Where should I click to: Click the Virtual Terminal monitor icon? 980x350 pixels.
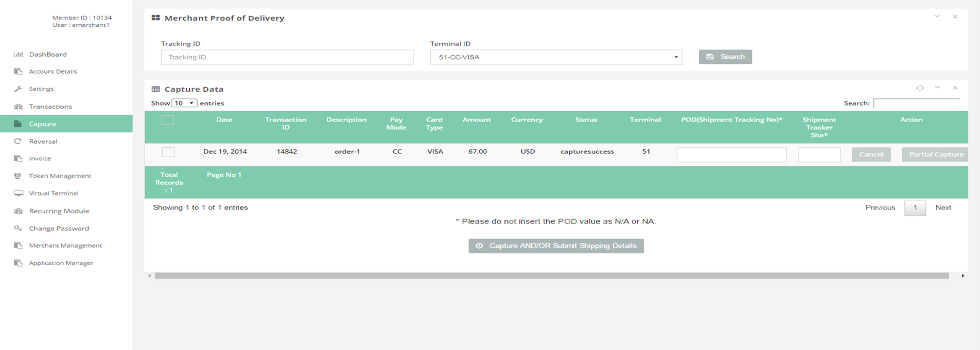click(19, 193)
